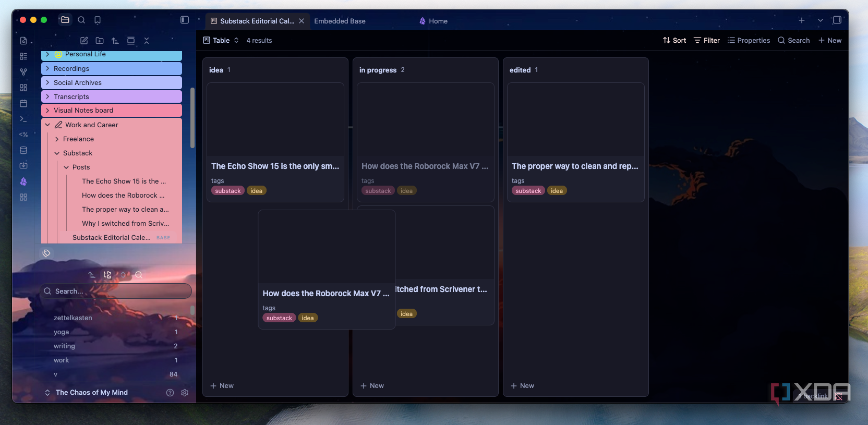The image size is (868, 425).
Task: Open a new tab with plus icon
Action: tap(802, 20)
